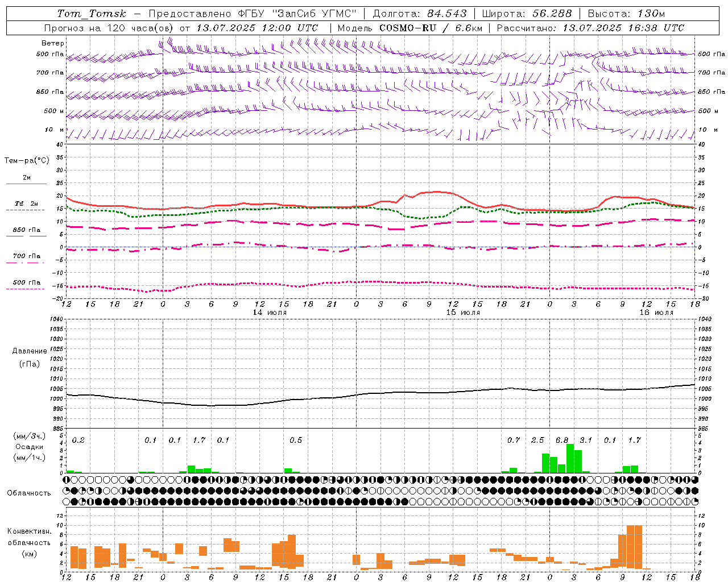Click the 0.5 precipitation total
The height and width of the screenshot is (582, 728).
296,440
